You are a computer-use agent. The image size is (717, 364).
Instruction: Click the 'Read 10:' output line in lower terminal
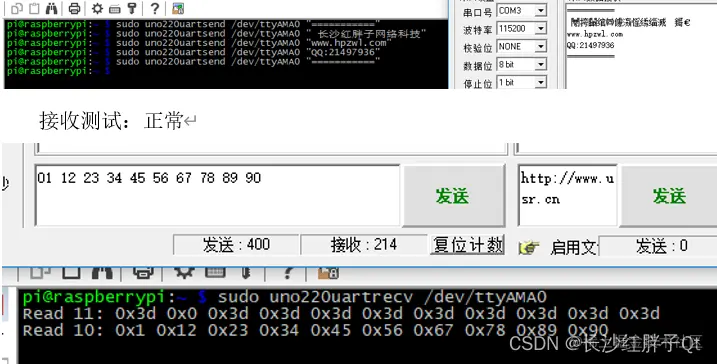click(316, 330)
